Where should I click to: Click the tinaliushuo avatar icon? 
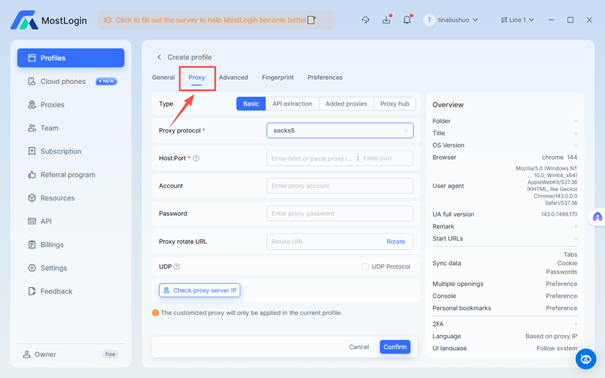[x=429, y=20]
